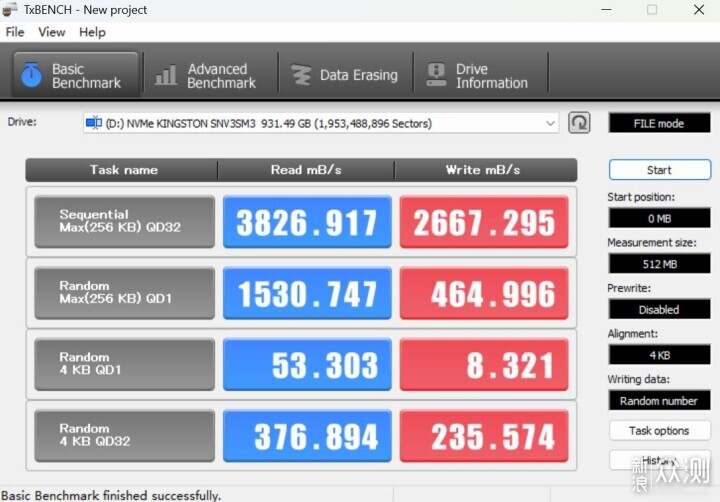Click status text Basic Benchmark finished successfully
720x502 pixels.
(111, 496)
